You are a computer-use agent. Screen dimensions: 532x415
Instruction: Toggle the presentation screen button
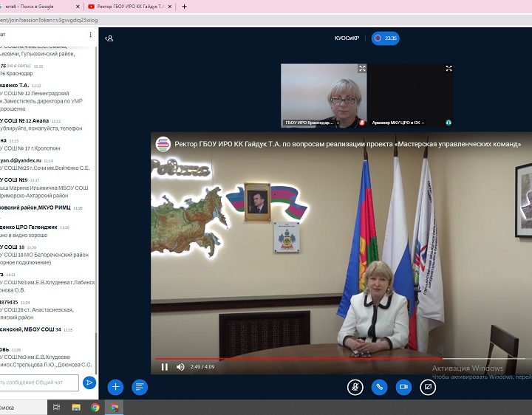point(428,386)
